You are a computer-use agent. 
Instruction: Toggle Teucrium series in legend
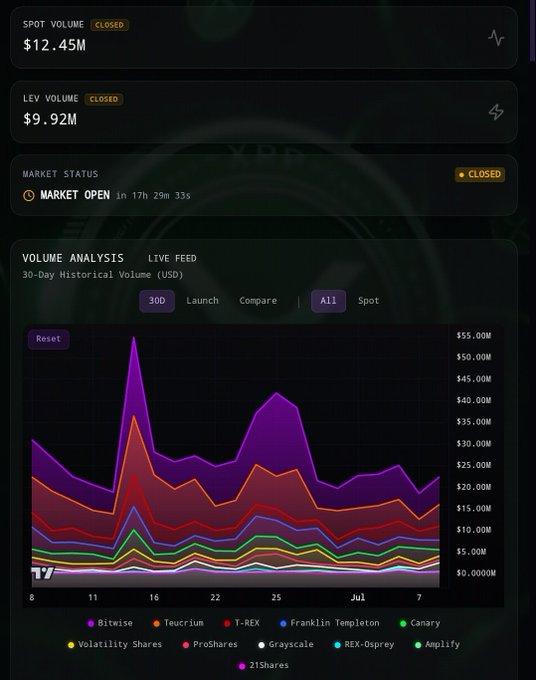click(178, 623)
